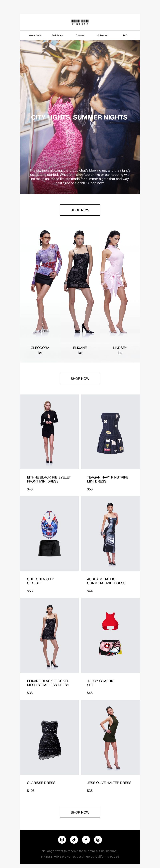Image resolution: width=160 pixels, height=868 pixels.
Task: Go to Best Sellers navigation link
Action: tap(57, 35)
